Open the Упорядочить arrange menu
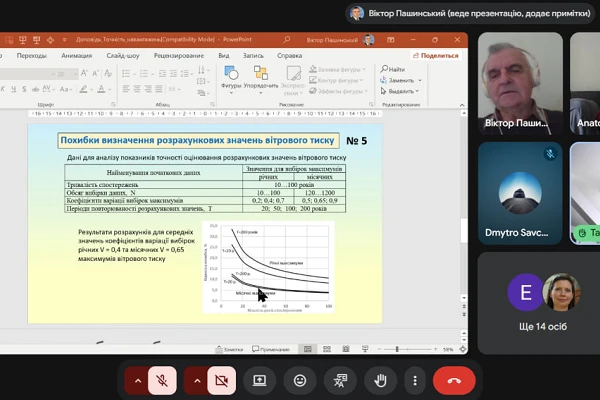The height and width of the screenshot is (400, 600). (x=261, y=79)
